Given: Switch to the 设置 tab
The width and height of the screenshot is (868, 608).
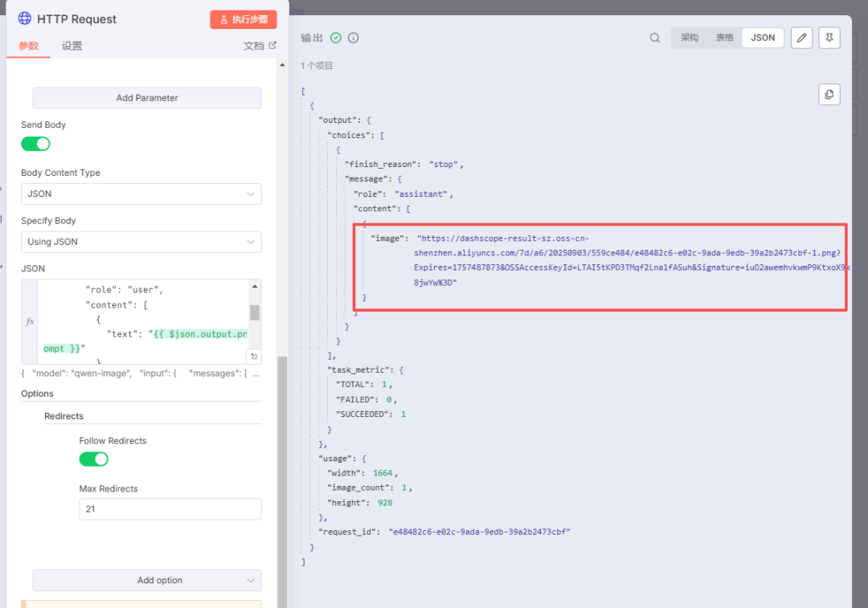Looking at the screenshot, I should coord(72,46).
